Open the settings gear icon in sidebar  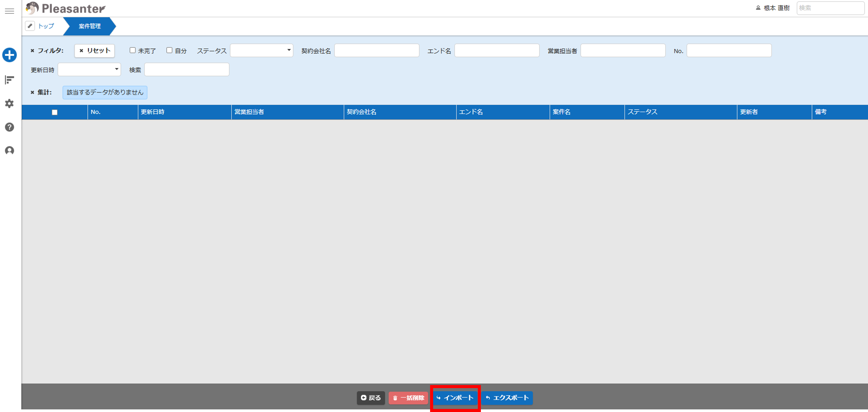(9, 104)
